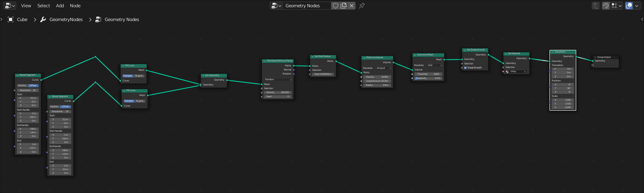This screenshot has width=644, height=193.
Task: Browse node groups via header dropdown
Action: pyautogui.click(x=276, y=6)
